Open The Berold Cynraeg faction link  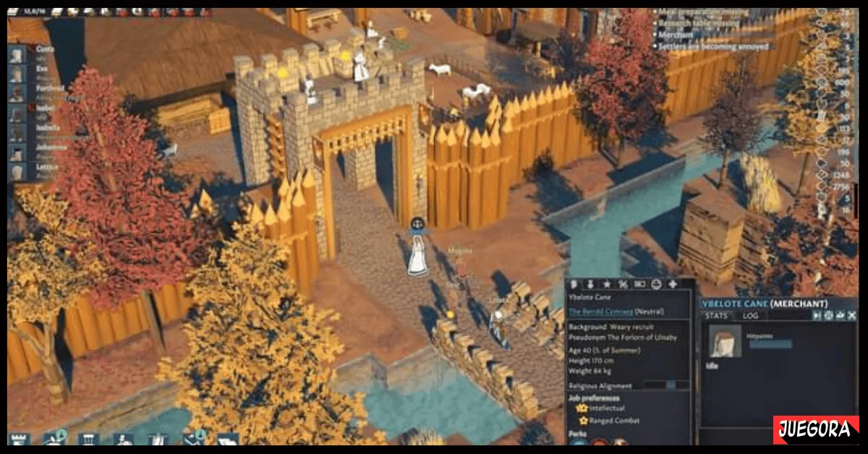click(600, 312)
